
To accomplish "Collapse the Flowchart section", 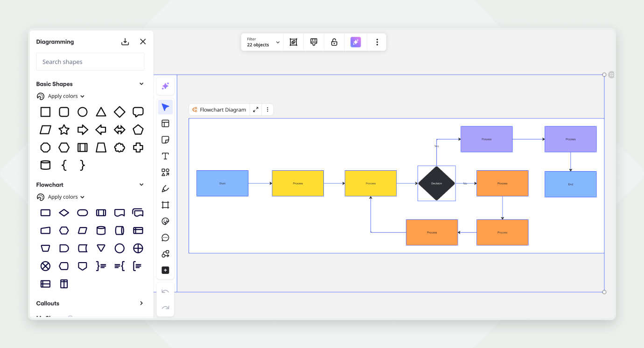I will point(141,185).
